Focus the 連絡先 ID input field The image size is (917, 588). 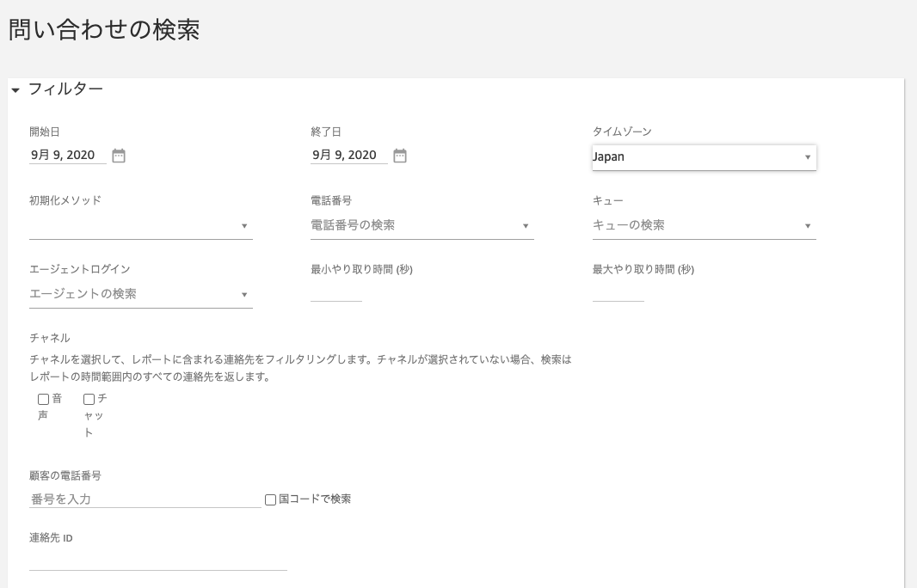pos(157,561)
